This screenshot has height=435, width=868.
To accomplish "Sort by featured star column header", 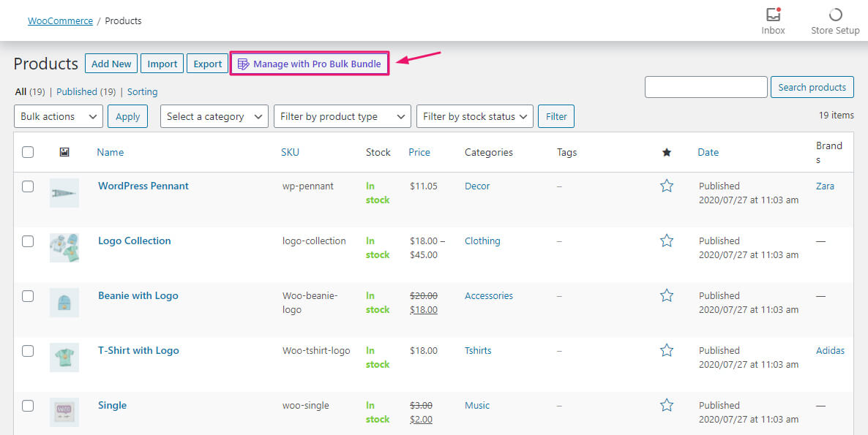I will point(667,152).
